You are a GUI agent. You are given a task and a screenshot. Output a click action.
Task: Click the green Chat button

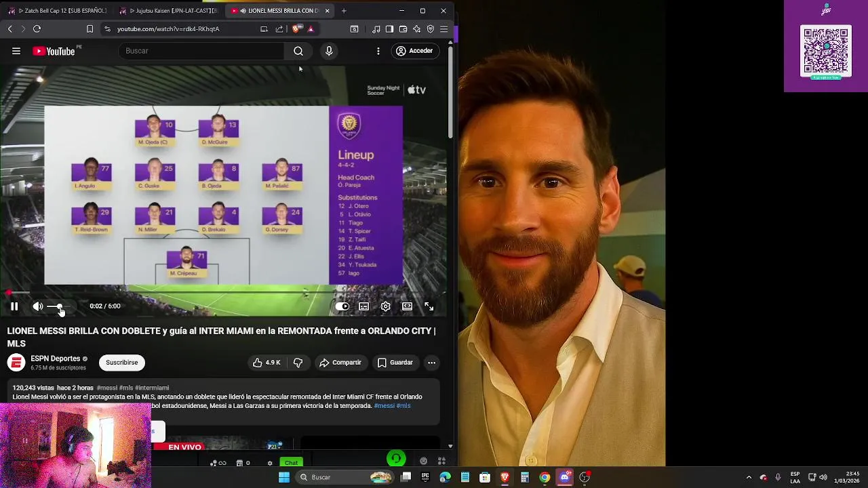[291, 463]
